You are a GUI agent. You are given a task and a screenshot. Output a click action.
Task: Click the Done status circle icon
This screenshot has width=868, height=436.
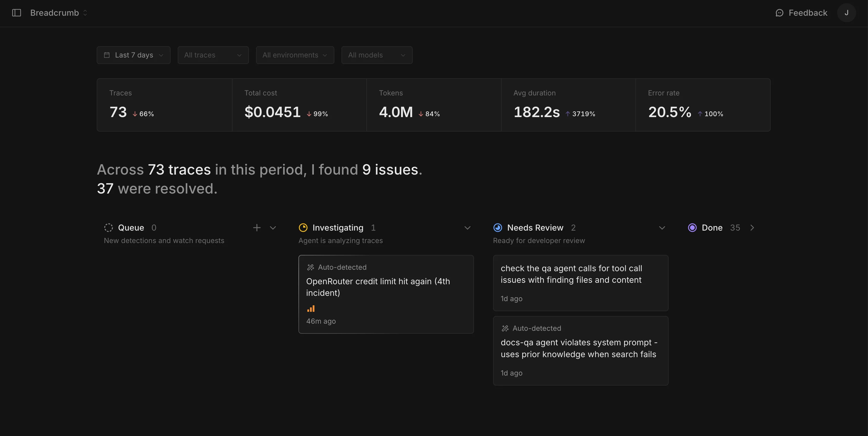tap(692, 228)
